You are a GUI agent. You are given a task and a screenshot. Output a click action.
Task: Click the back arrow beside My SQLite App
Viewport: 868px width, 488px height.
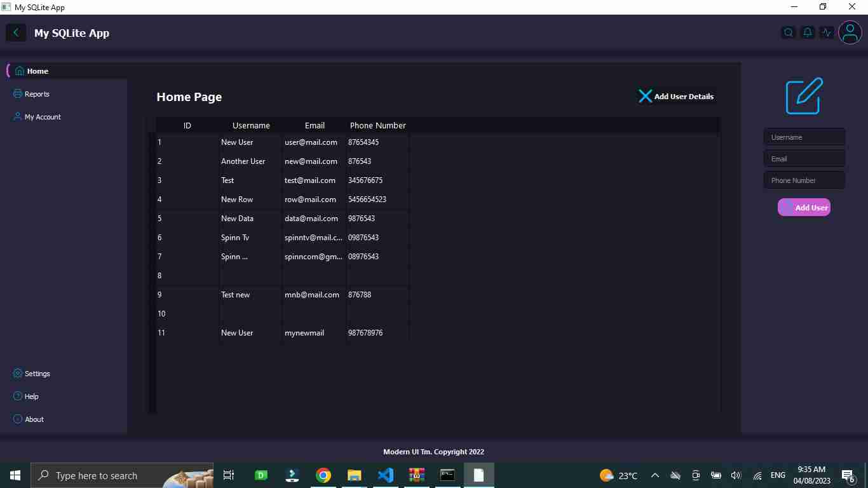[16, 32]
